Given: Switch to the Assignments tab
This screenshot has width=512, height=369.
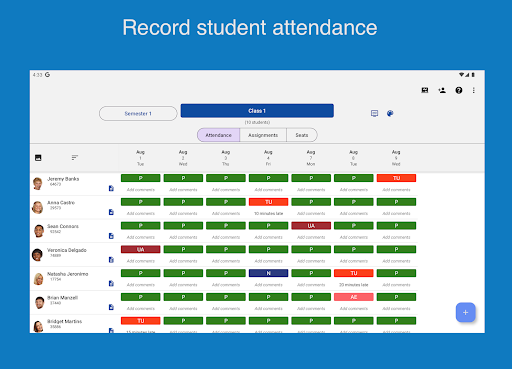Looking at the screenshot, I should (263, 135).
